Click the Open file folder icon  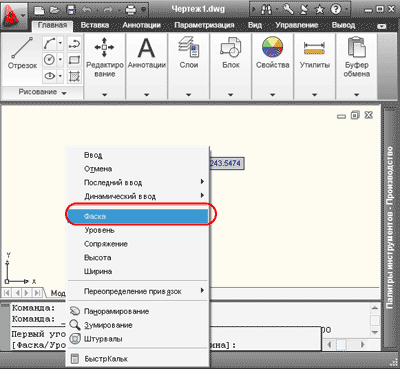click(55, 10)
